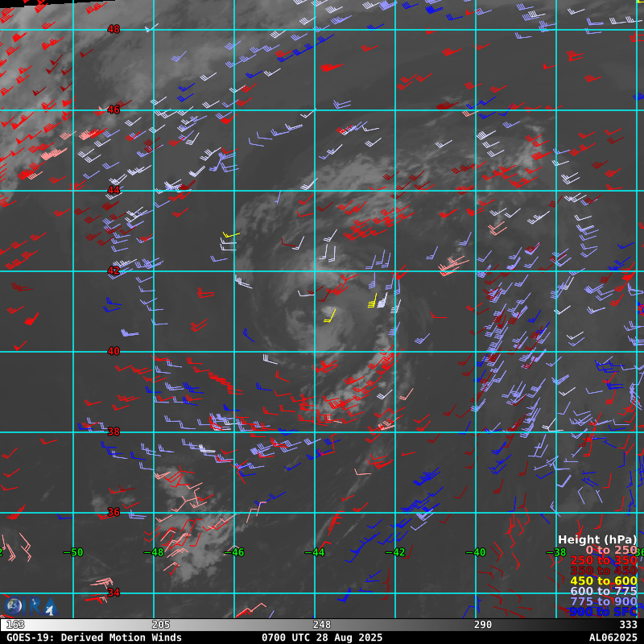This screenshot has width=644, height=644.
Task: Click the AL062025 storm identifier
Action: pyautogui.click(x=613, y=638)
